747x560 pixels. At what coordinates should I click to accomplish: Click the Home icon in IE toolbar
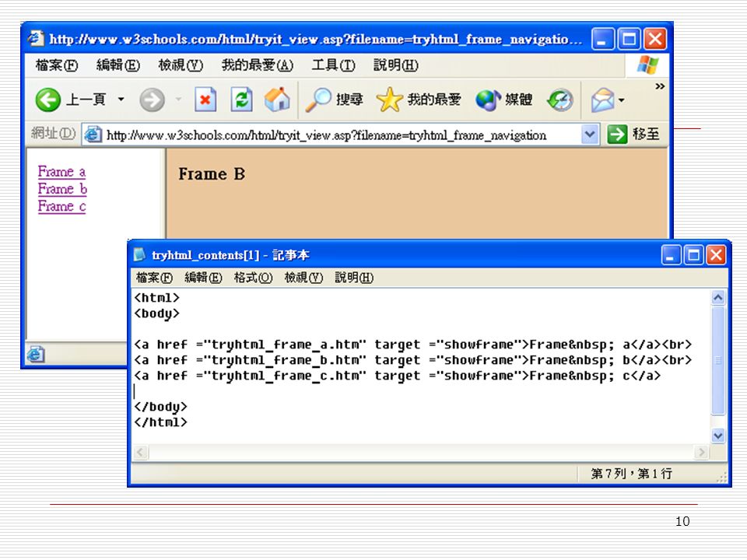pos(277,99)
